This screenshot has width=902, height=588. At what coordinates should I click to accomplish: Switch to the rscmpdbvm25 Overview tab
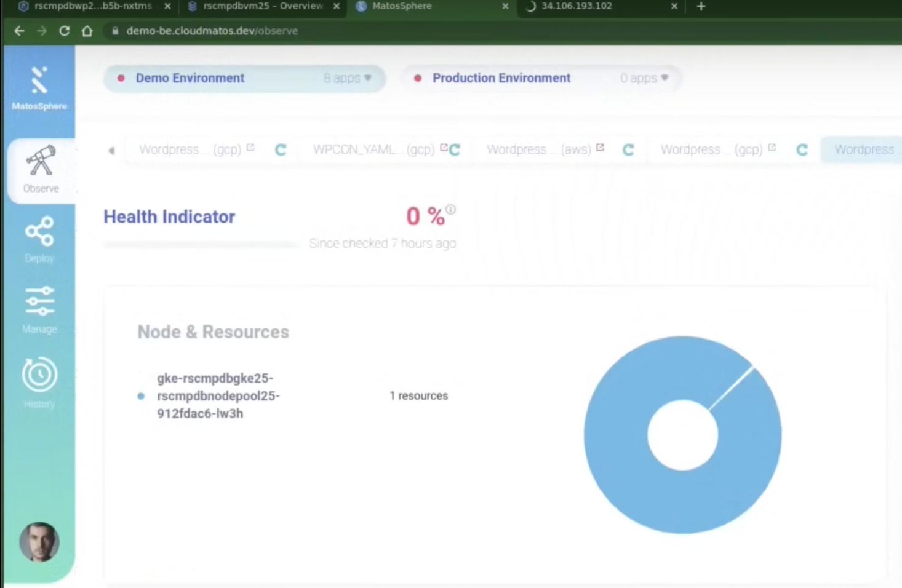point(263,6)
